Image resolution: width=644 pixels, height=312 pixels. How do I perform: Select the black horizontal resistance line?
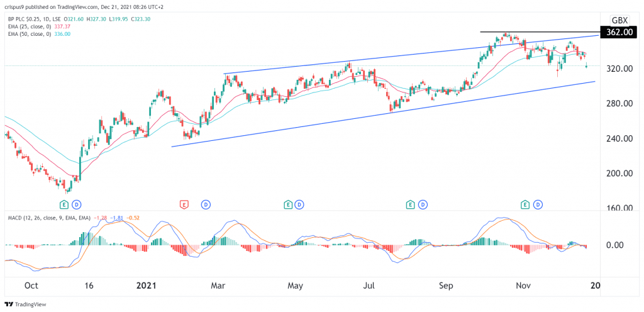point(539,32)
